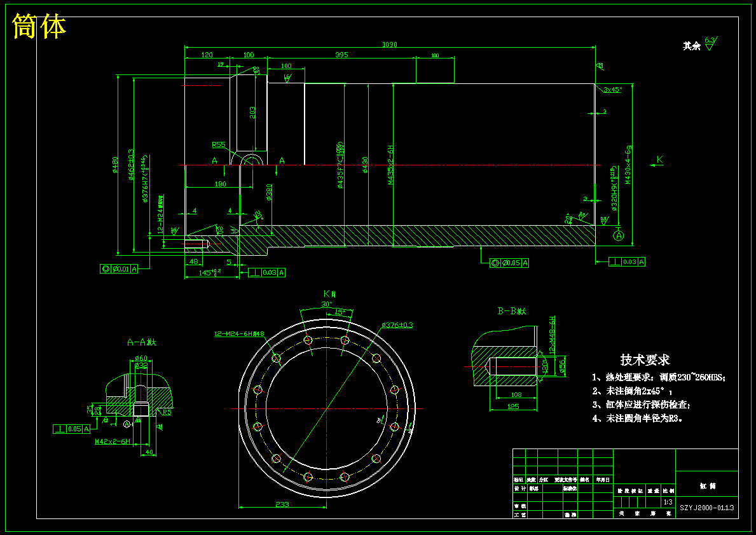Select the "233" radius dimension
Screen dimensions: 756x535
click(x=282, y=504)
